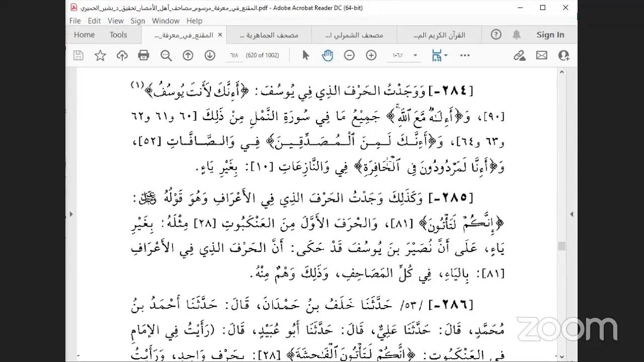Open the notifications bell

517,35
